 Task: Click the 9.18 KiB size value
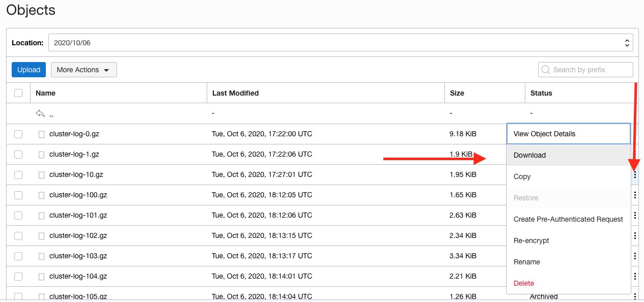(x=463, y=134)
